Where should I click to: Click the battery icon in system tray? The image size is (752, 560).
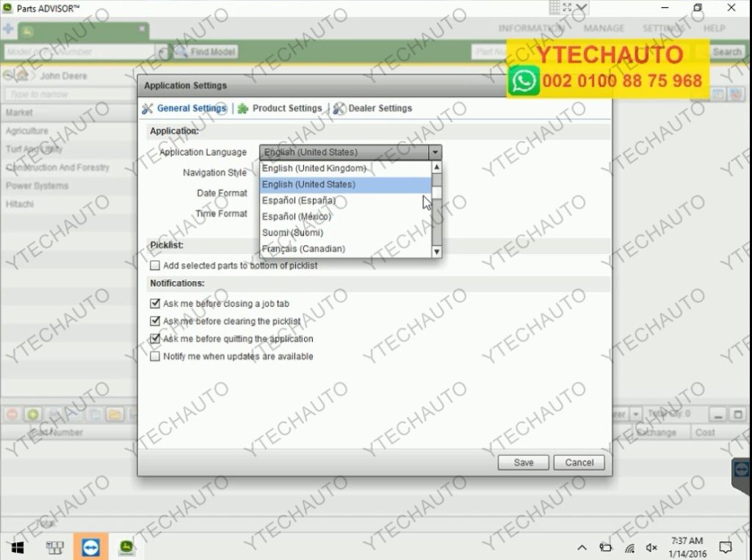click(x=606, y=548)
